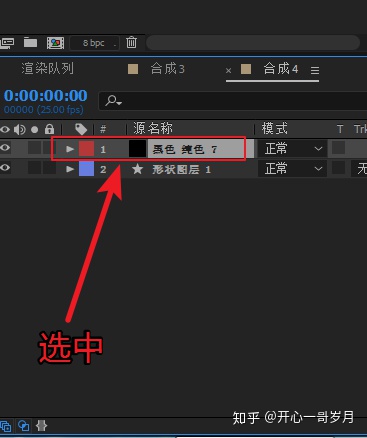The image size is (367, 438).
Task: Click layer number 2
Action: tap(103, 169)
